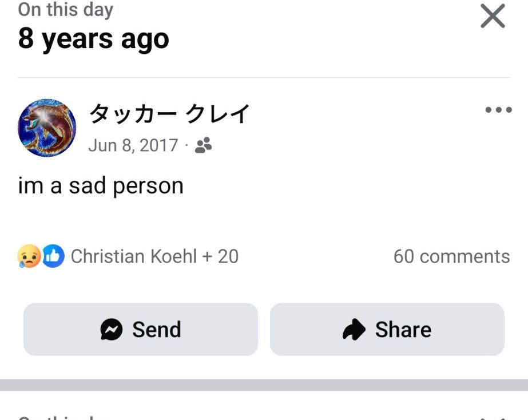Open the three-dot post options menu
The image size is (528, 420).
[498, 110]
